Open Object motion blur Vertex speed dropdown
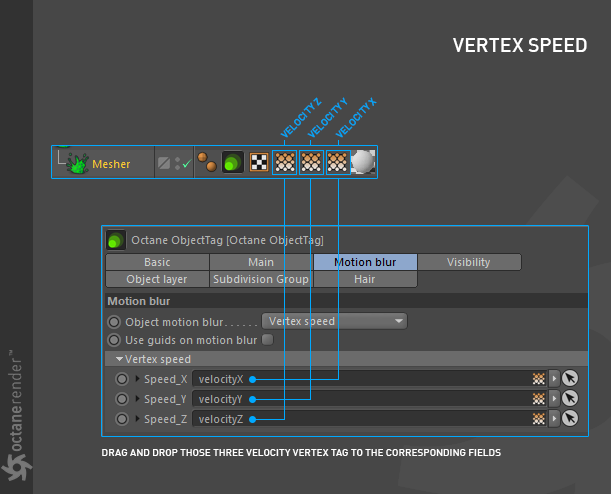Viewport: 611px width, 494px height. tap(335, 321)
